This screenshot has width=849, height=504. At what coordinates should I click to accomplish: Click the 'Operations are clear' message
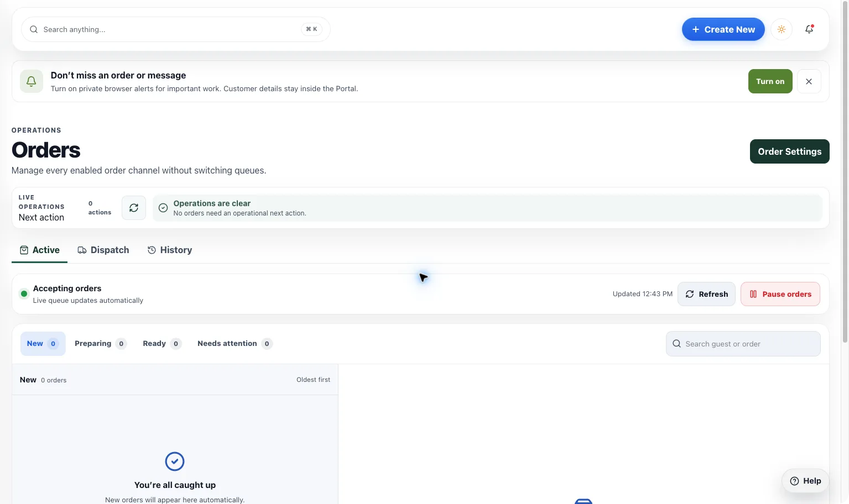tap(212, 203)
